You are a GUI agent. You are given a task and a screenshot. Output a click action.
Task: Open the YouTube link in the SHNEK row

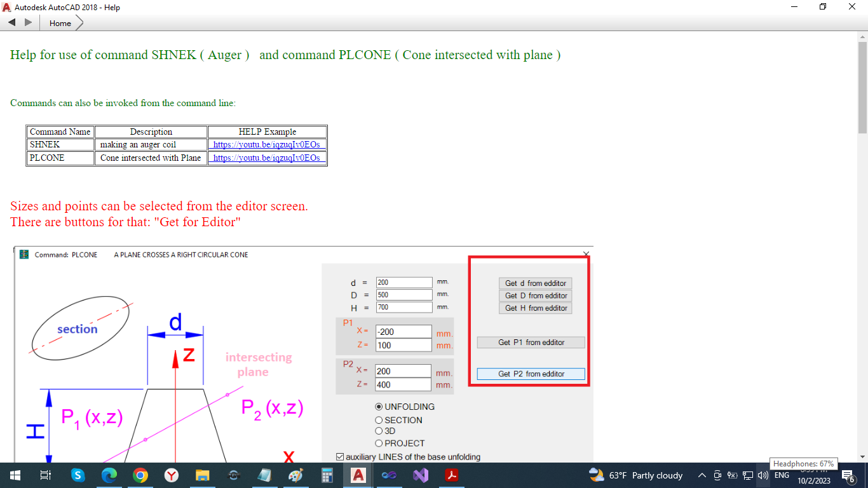[x=267, y=145]
